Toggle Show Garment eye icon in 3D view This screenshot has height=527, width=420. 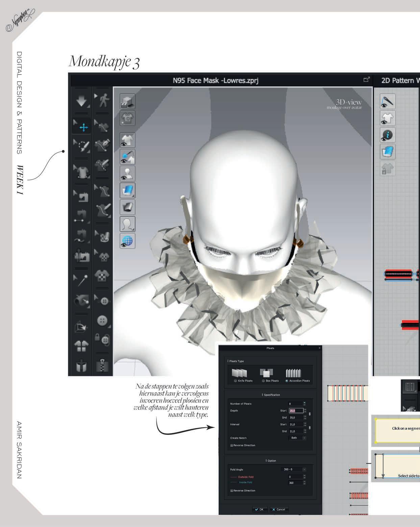127,140
